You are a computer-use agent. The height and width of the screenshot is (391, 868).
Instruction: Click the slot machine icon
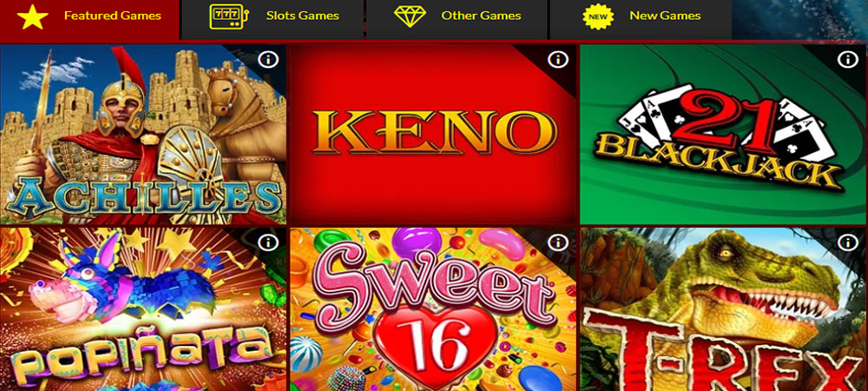[x=228, y=16]
